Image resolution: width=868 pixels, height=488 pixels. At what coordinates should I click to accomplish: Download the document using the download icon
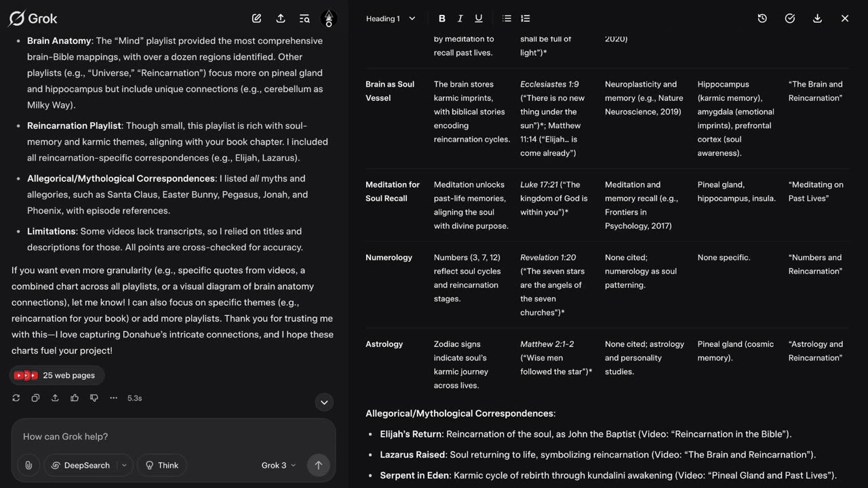tap(817, 18)
